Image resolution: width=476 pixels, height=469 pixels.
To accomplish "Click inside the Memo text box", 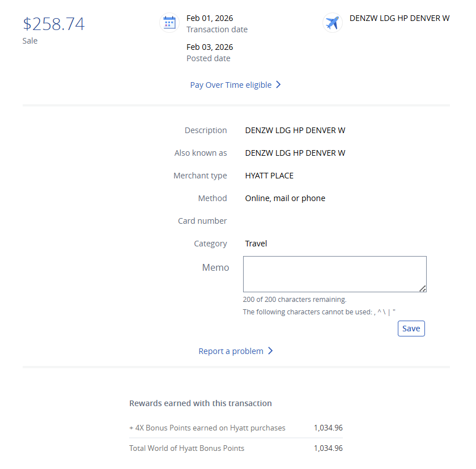I will pyautogui.click(x=334, y=274).
